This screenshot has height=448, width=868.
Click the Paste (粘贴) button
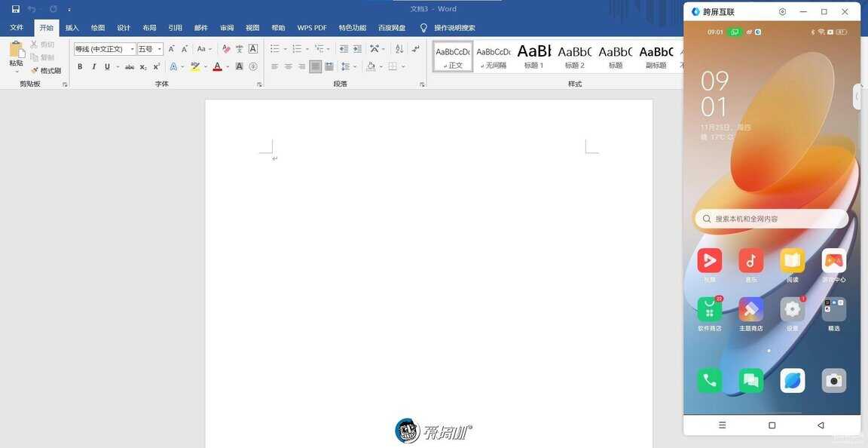point(17,56)
